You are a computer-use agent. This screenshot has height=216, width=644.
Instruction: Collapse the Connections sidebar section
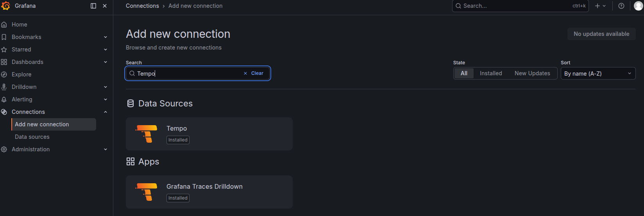(x=106, y=112)
